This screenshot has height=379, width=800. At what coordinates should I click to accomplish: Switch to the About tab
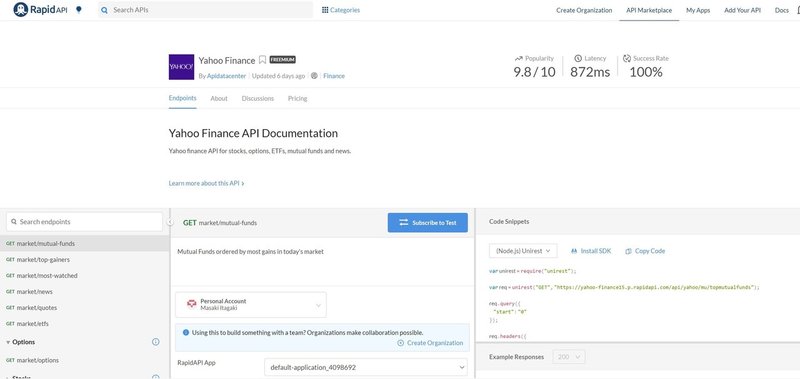(x=219, y=98)
